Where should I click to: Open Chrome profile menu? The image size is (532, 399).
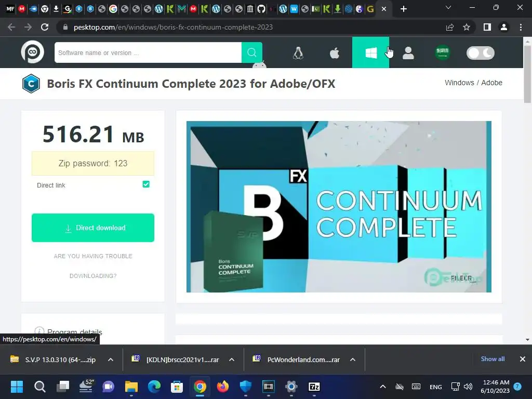(504, 27)
